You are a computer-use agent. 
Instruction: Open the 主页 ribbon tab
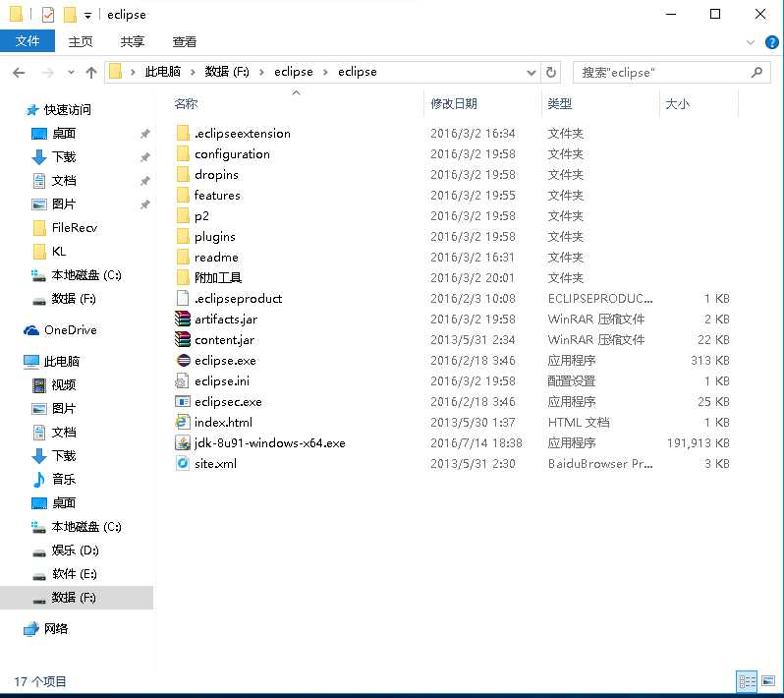81,41
